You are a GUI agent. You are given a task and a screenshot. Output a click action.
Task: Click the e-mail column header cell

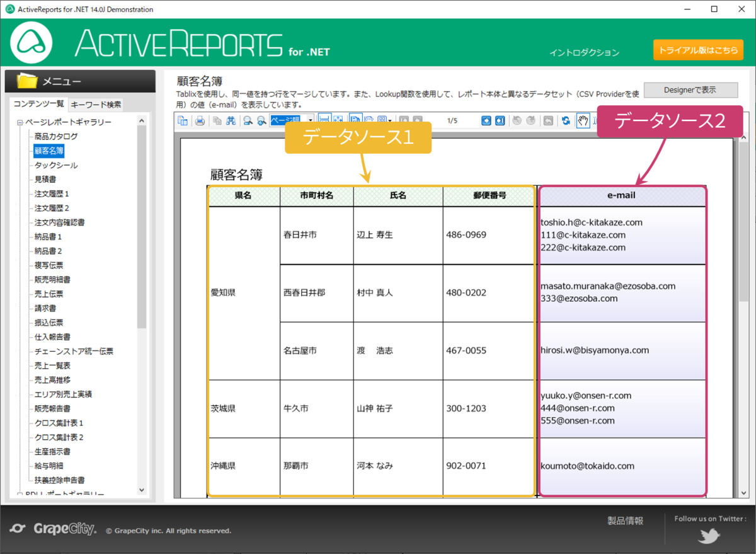[621, 195]
